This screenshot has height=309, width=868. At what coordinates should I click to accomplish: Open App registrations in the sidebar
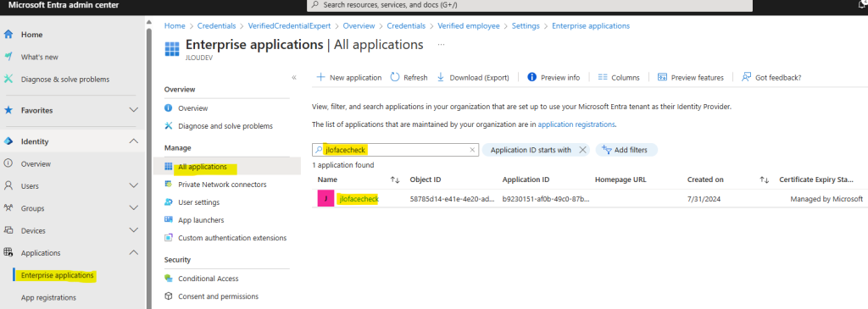[48, 297]
